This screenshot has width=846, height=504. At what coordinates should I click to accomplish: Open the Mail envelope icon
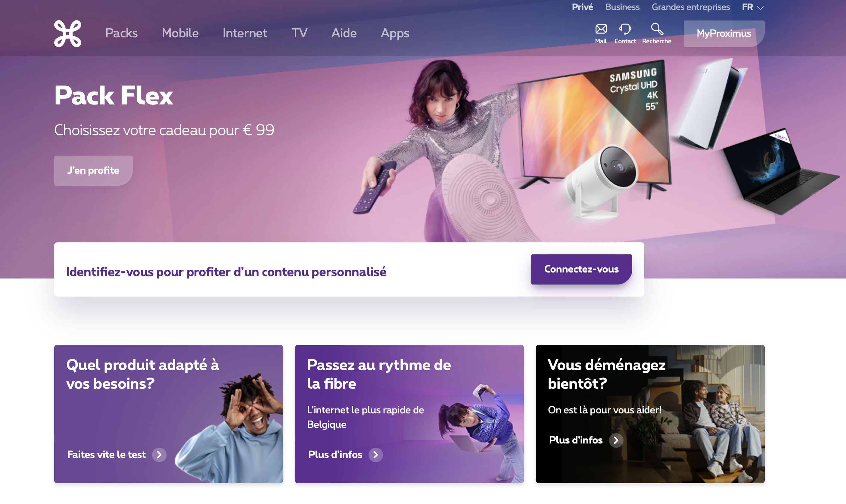601,29
